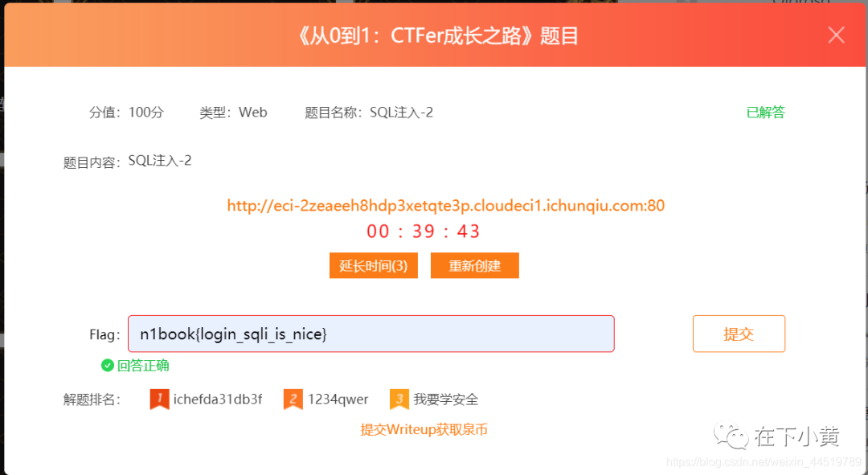Click the first place rank badge icon
This screenshot has width=868, height=475.
(159, 399)
